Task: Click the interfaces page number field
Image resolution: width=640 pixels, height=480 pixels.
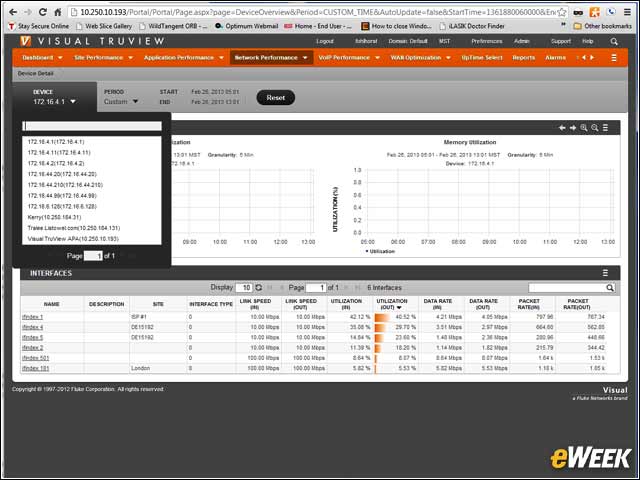Action: tap(316, 287)
